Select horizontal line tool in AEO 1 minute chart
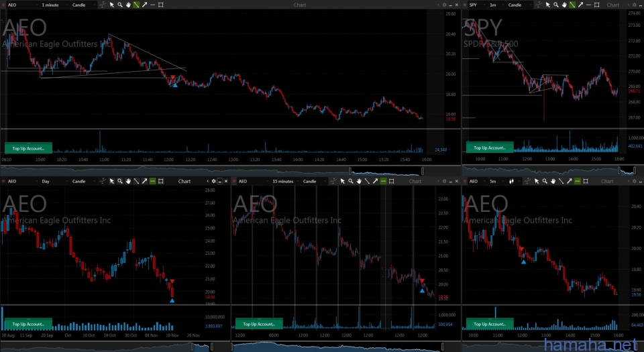 pyautogui.click(x=152, y=5)
